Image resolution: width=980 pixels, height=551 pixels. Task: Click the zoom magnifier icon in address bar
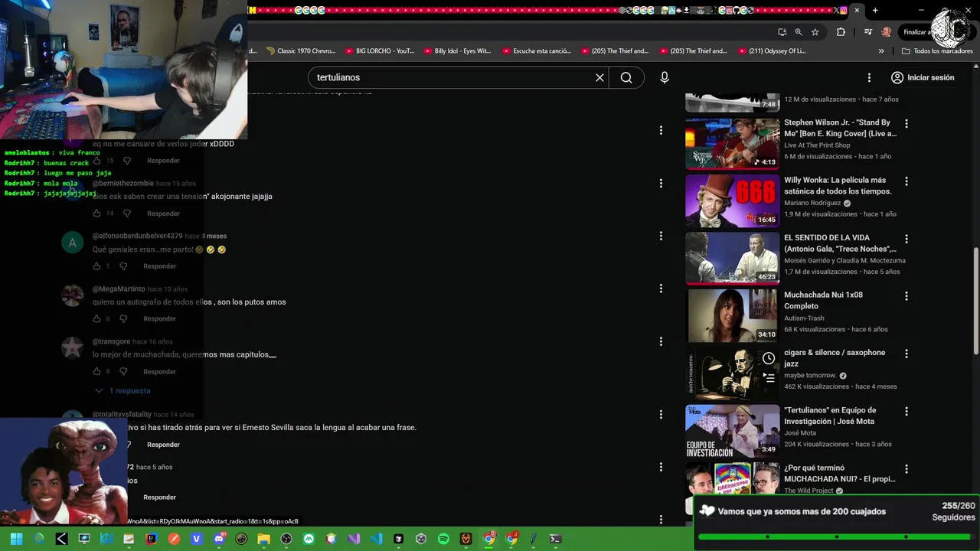point(799,32)
